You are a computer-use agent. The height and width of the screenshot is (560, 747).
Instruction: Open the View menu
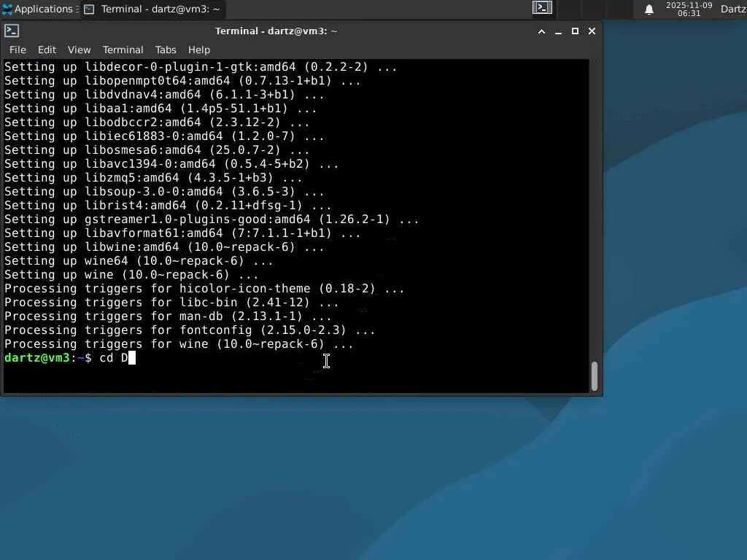click(79, 50)
